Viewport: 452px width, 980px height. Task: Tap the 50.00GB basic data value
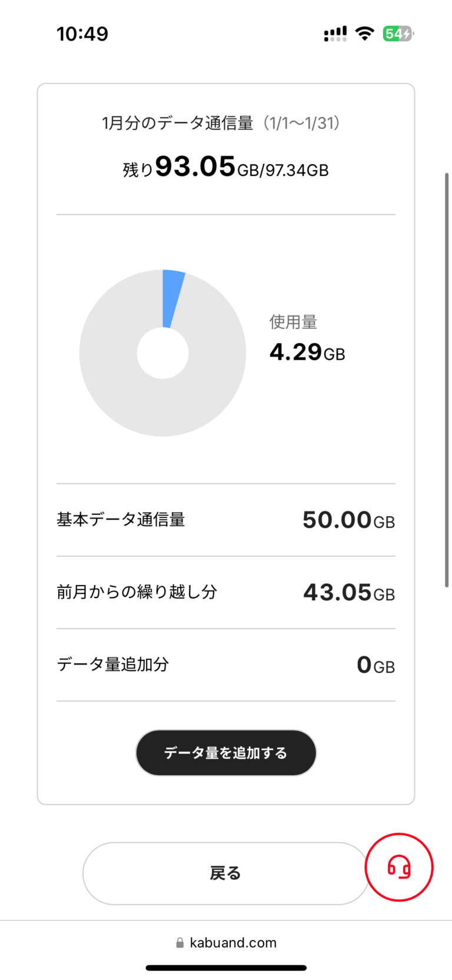click(x=348, y=520)
